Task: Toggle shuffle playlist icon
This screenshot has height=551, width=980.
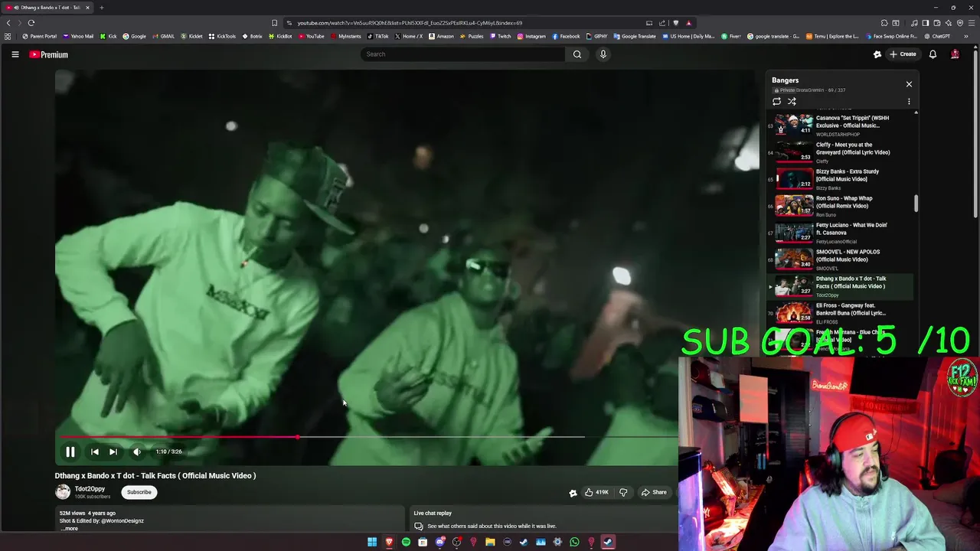Action: coord(792,101)
